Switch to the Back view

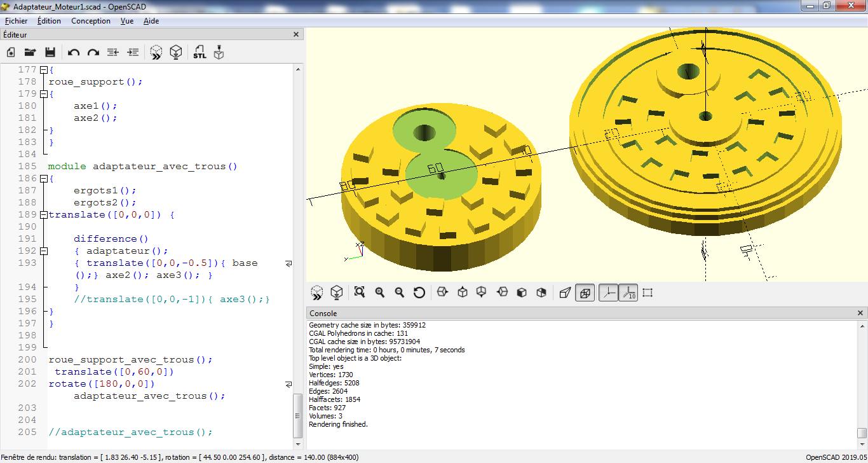(x=541, y=293)
